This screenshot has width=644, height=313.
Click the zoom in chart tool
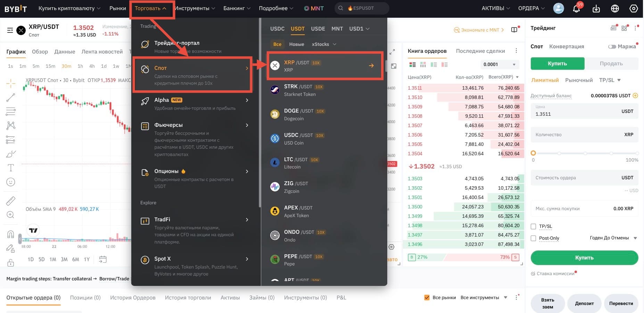coord(11,215)
